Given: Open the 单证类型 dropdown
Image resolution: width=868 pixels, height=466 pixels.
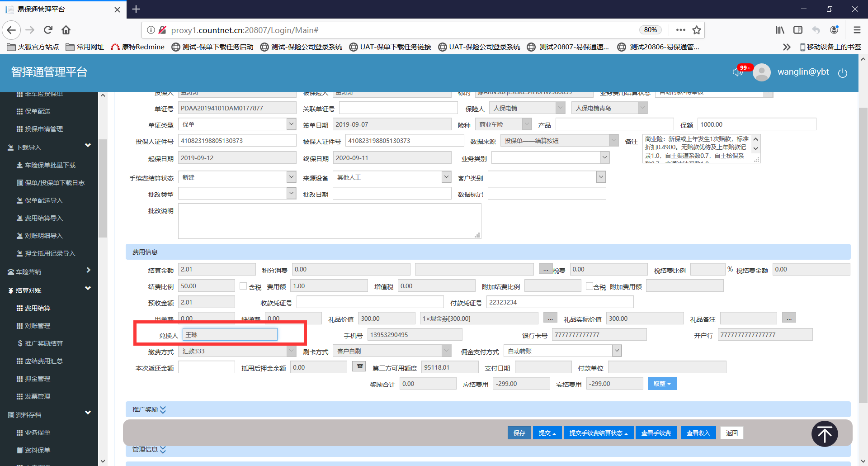Looking at the screenshot, I should coord(291,124).
